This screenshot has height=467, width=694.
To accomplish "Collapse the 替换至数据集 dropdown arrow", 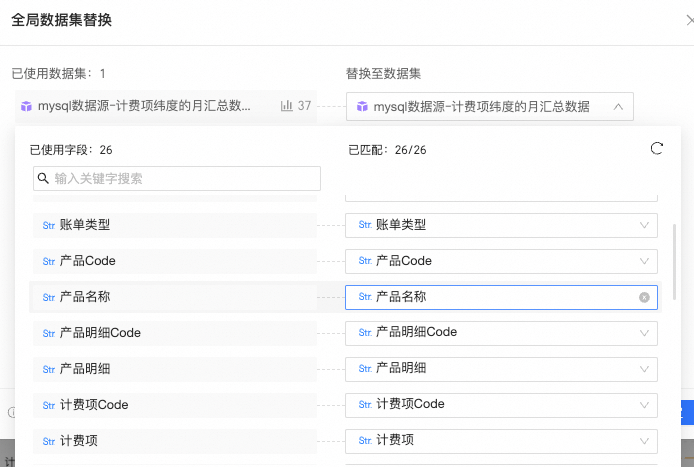I will click(618, 107).
